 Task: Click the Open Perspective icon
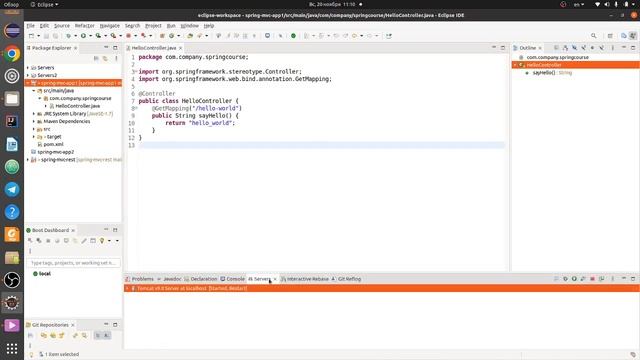click(610, 36)
